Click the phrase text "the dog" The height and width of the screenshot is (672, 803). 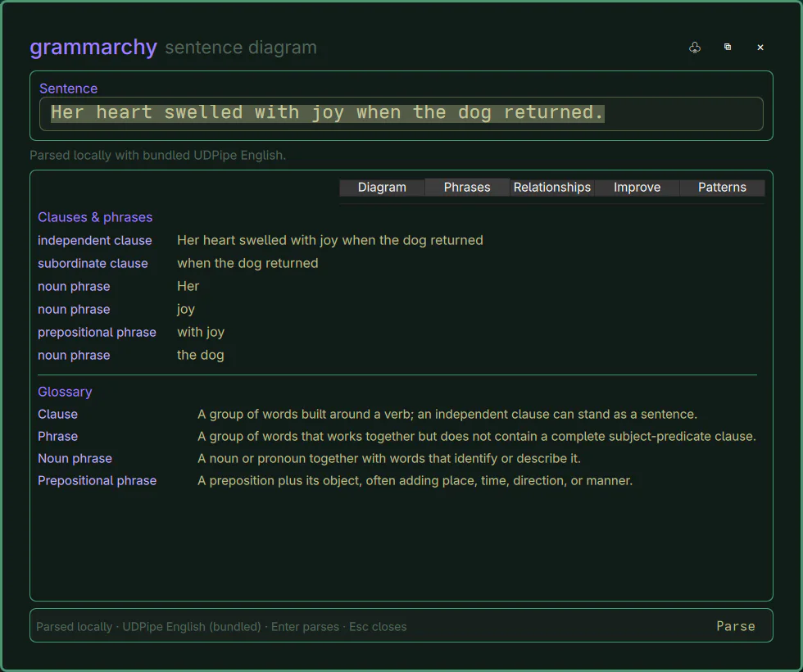pyautogui.click(x=200, y=355)
